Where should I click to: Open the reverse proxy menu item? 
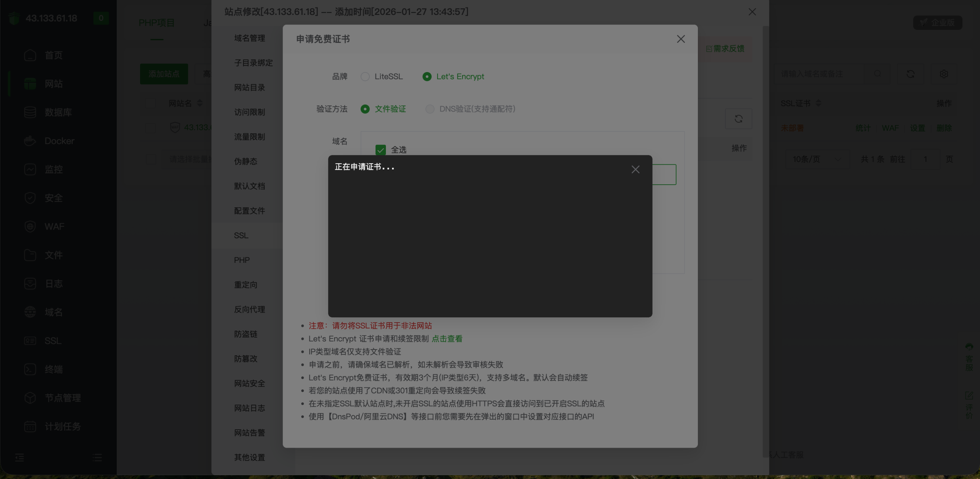(x=250, y=310)
